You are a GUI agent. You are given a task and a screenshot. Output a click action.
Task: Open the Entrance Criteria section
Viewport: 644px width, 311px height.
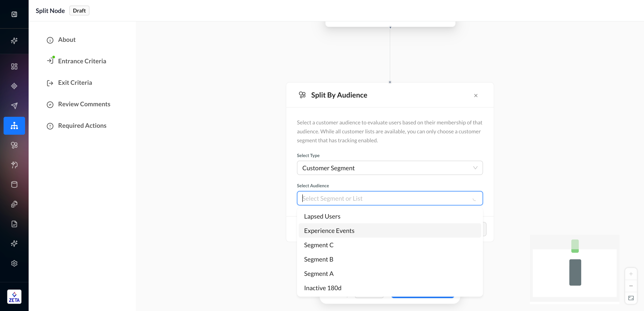click(x=82, y=61)
